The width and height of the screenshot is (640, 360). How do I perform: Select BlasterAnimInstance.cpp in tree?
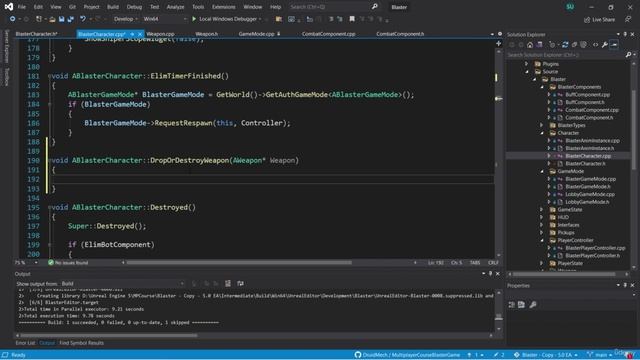click(592, 140)
